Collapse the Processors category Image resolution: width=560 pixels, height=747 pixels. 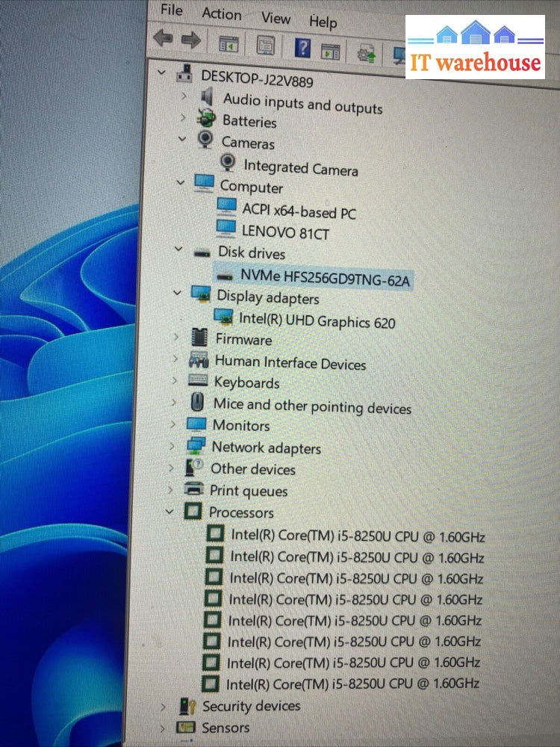[x=169, y=512]
